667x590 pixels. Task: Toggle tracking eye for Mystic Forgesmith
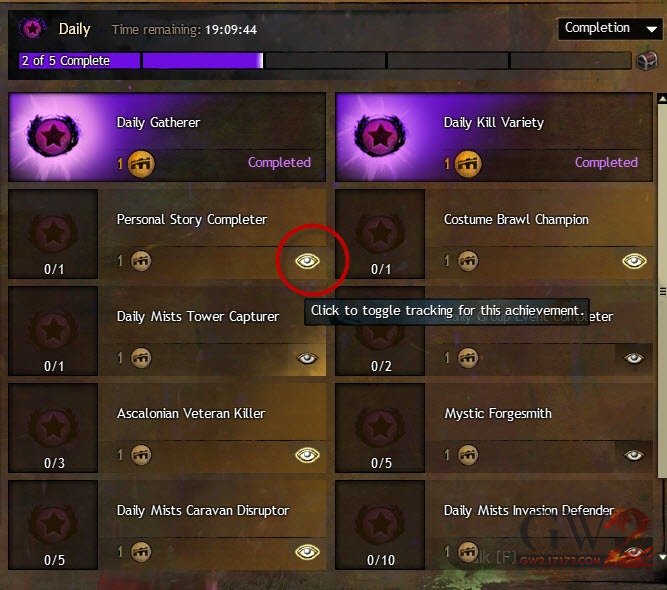pyautogui.click(x=634, y=455)
